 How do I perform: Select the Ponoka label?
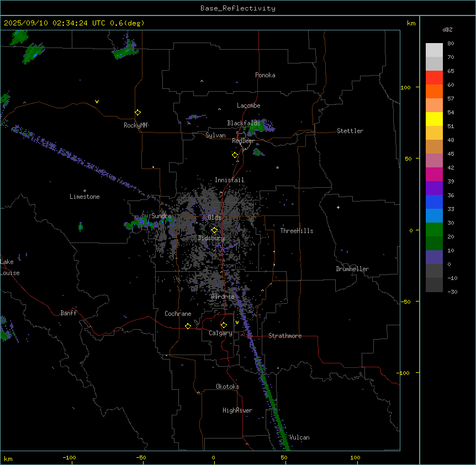[265, 75]
